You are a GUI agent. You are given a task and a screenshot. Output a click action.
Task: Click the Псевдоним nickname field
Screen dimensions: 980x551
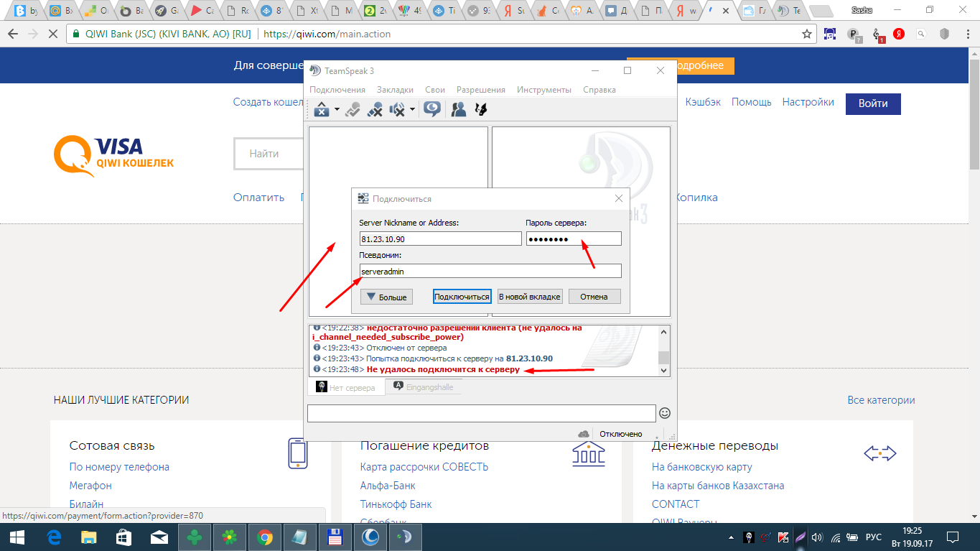click(x=490, y=271)
